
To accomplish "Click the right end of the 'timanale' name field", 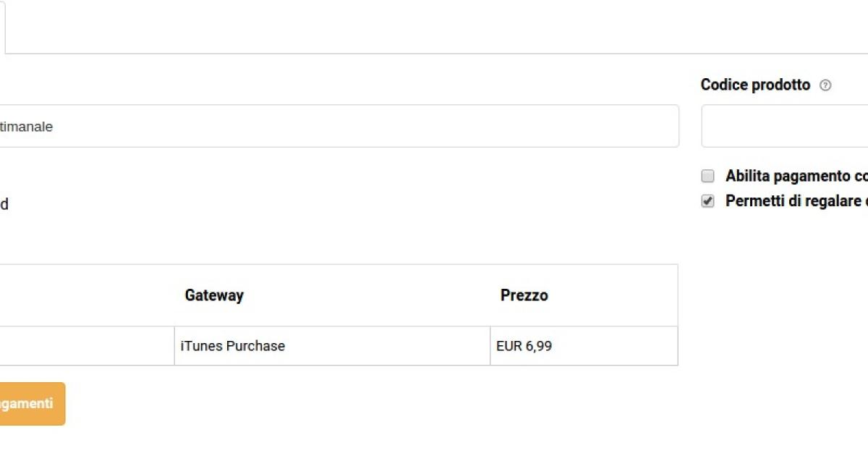I will (x=651, y=126).
